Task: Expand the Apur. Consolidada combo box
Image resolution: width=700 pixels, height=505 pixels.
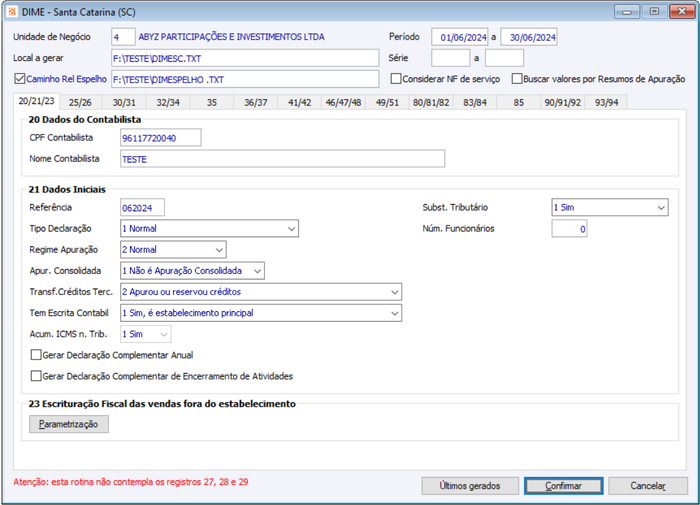Action: click(x=192, y=271)
